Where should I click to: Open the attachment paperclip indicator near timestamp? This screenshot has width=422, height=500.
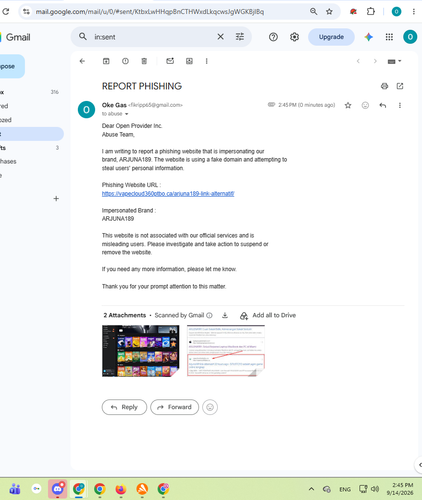(271, 105)
